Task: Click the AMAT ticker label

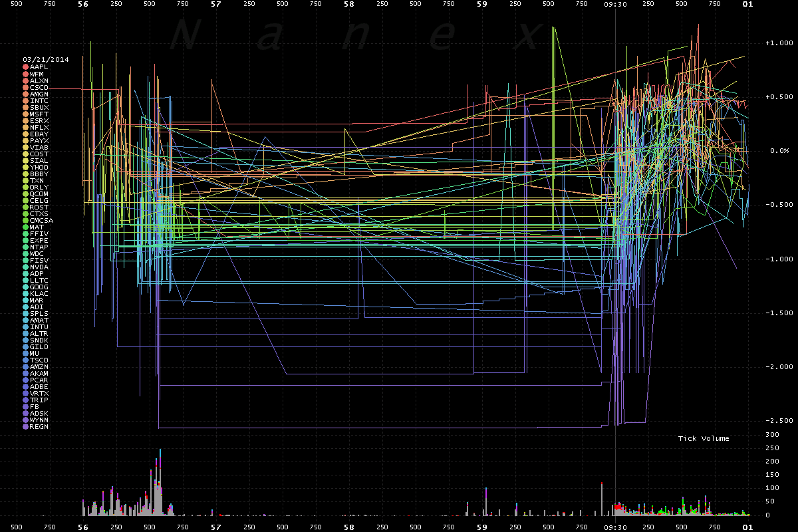Action: tap(39, 320)
